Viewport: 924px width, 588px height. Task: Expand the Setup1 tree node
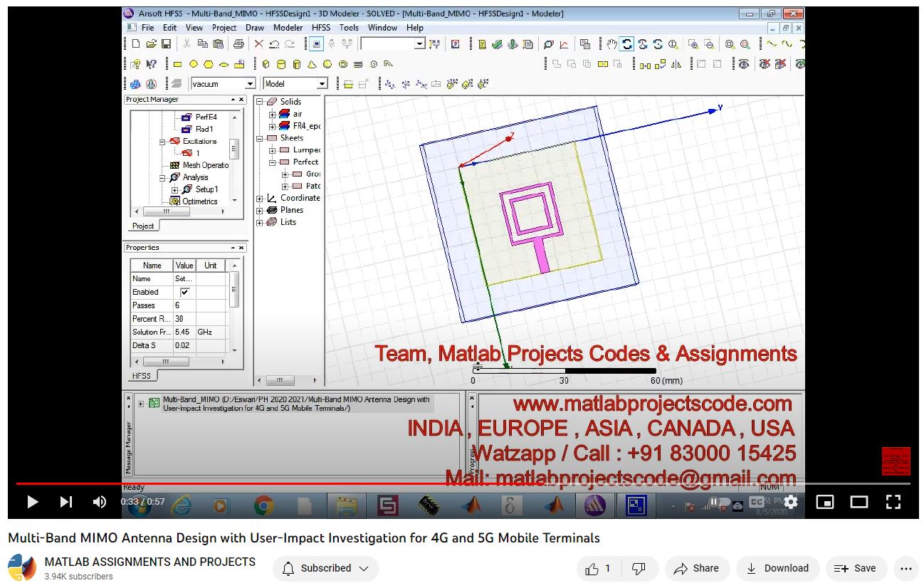[175, 190]
